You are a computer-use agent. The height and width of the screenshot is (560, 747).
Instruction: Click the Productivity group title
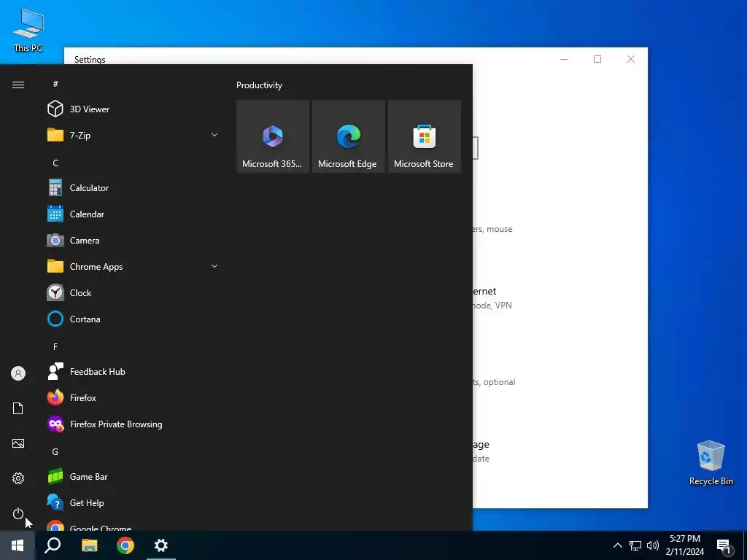[259, 85]
